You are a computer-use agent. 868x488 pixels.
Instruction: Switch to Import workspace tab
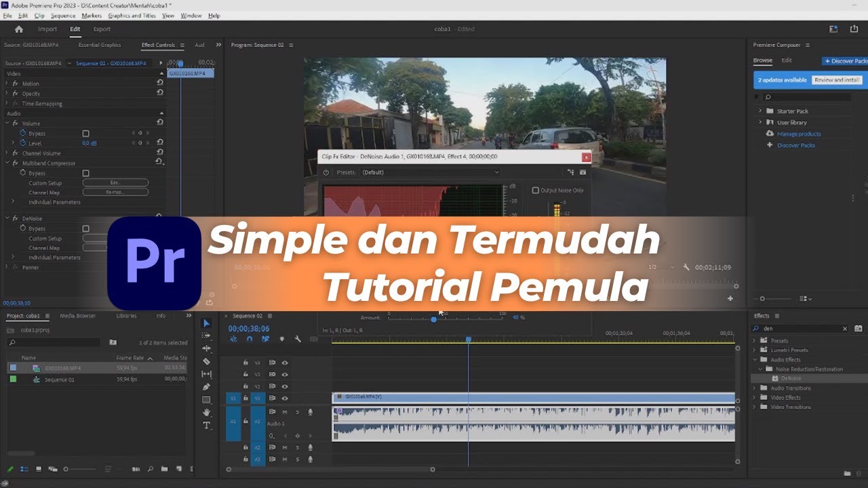point(47,29)
